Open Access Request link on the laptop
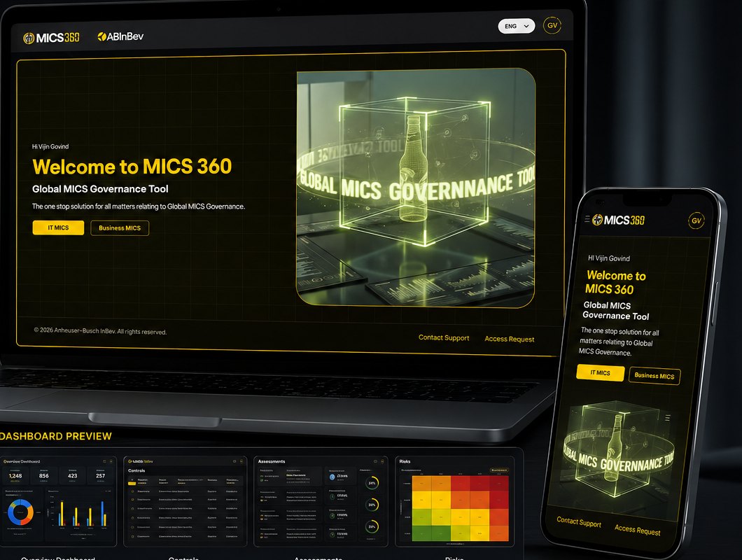The image size is (742, 560). [510, 339]
